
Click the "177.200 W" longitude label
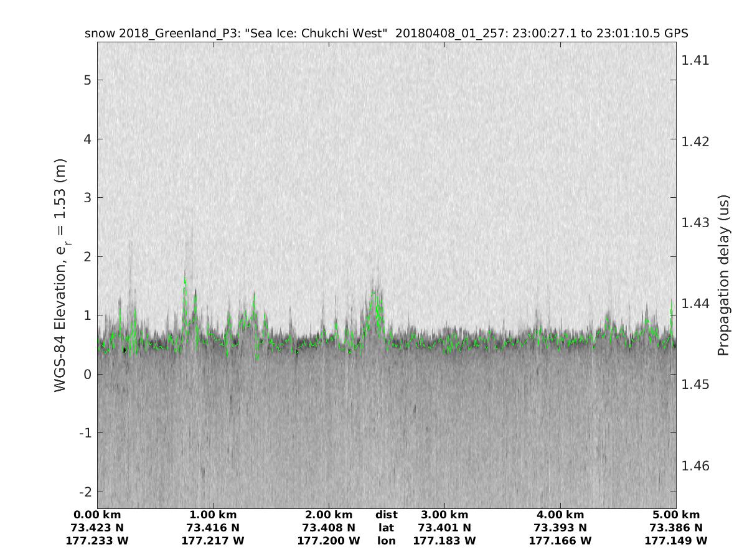(x=329, y=541)
